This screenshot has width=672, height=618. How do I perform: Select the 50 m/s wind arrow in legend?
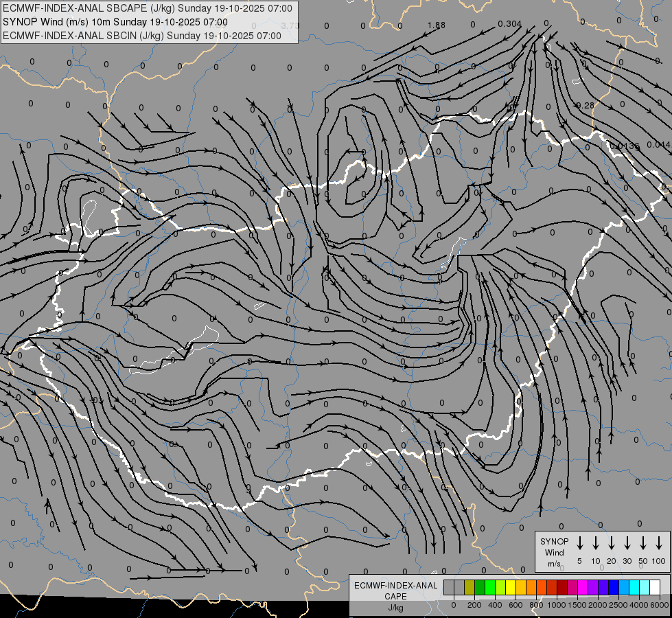(x=643, y=543)
